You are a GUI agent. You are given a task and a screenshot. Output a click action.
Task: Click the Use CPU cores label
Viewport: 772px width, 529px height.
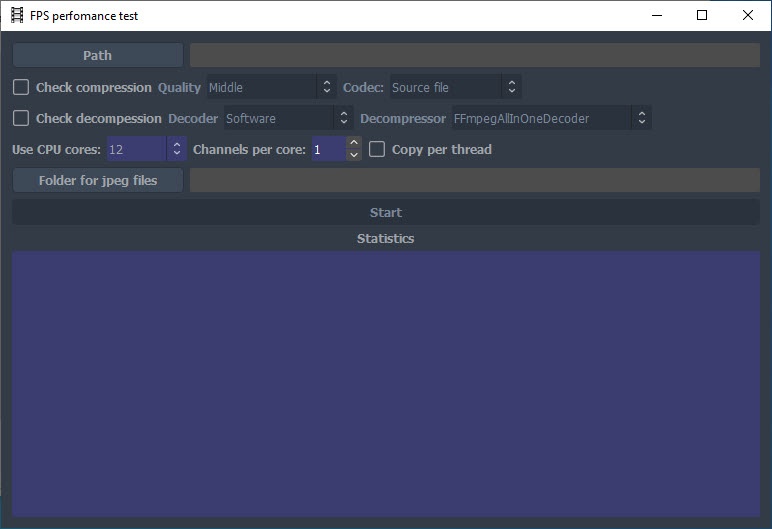point(56,149)
